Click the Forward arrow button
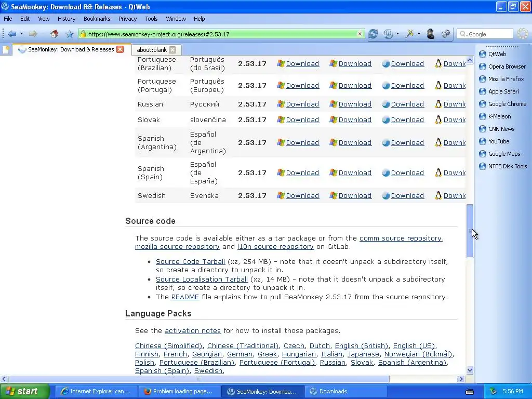Image resolution: width=532 pixels, height=399 pixels. click(33, 34)
